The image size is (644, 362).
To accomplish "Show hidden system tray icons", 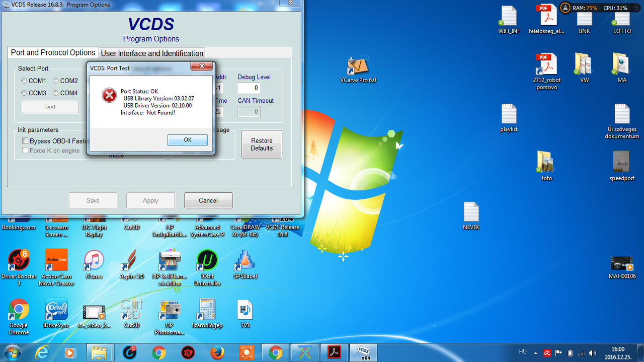I will point(535,352).
